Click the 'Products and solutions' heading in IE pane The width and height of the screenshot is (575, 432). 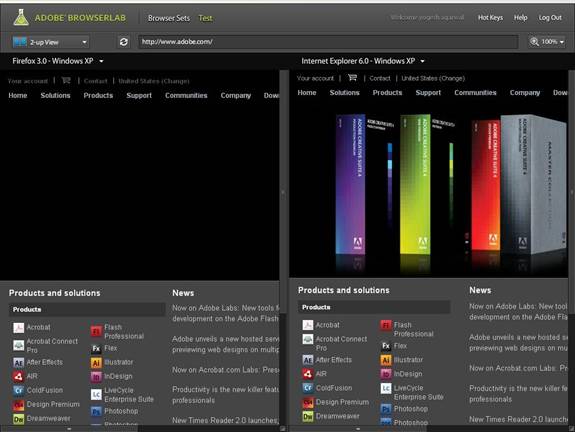[344, 290]
